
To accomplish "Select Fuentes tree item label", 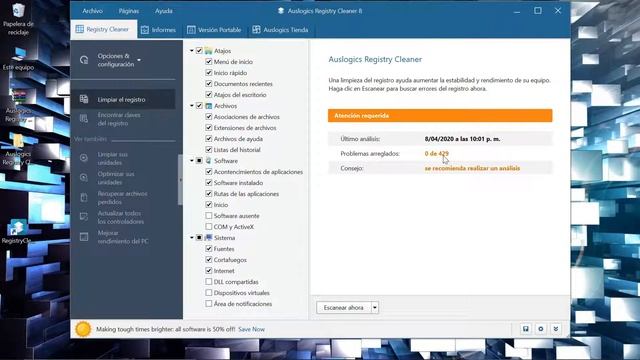I will pyautogui.click(x=224, y=249).
